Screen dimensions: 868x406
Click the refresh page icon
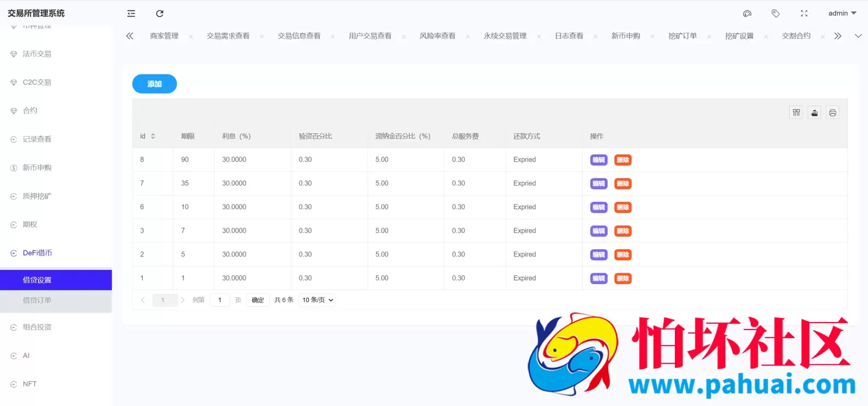pyautogui.click(x=159, y=14)
